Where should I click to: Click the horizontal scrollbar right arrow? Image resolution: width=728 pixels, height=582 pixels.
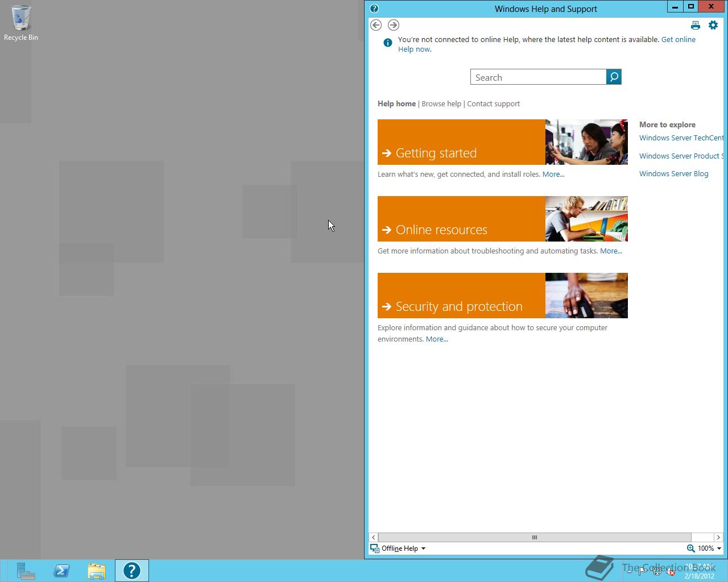[x=718, y=537]
